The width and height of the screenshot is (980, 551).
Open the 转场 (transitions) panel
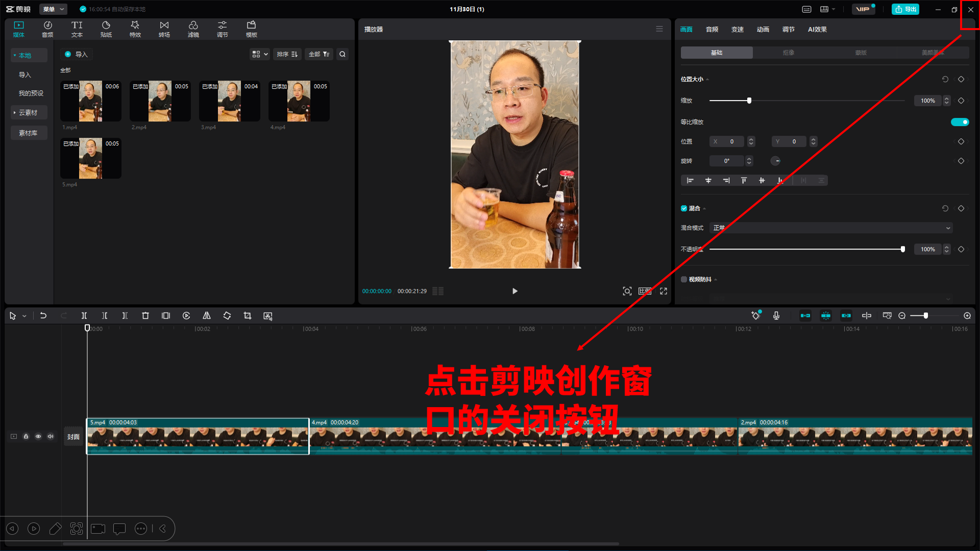tap(164, 29)
